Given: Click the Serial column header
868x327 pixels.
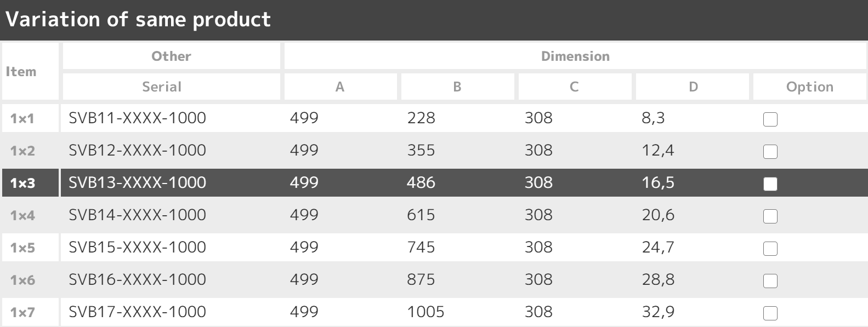Looking at the screenshot, I should [162, 87].
